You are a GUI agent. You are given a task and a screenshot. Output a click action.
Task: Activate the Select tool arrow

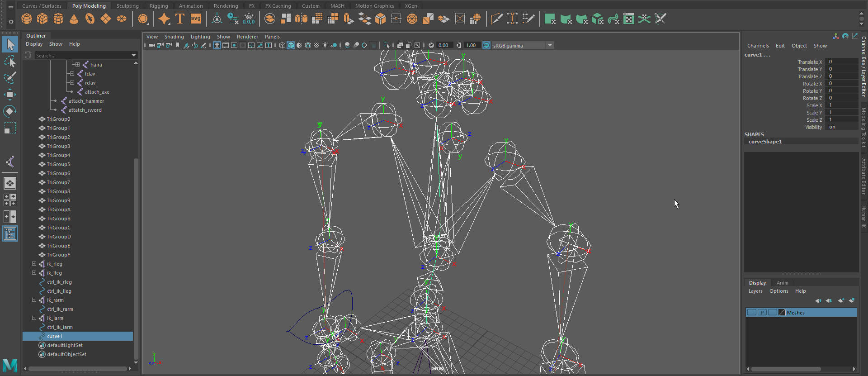coord(10,44)
